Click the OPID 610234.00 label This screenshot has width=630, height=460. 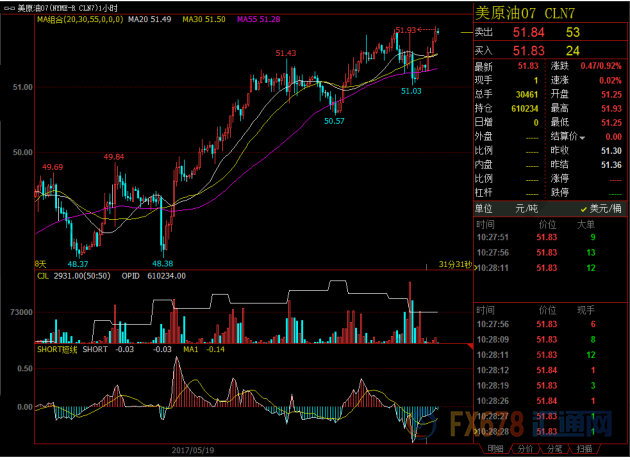153,276
